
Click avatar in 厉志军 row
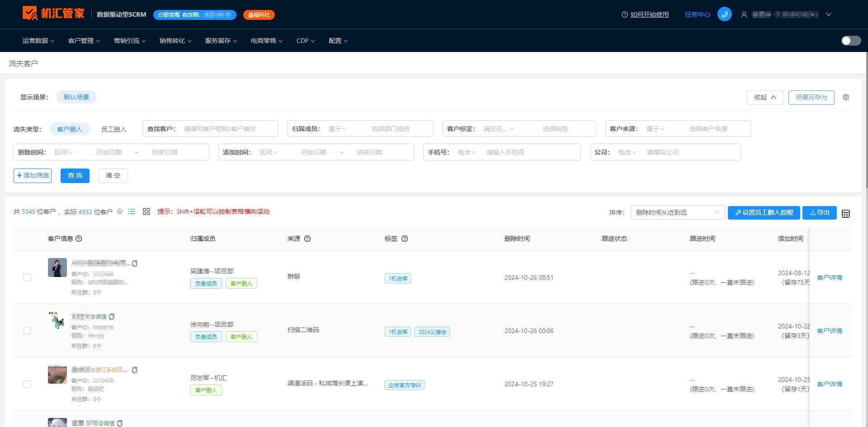point(57,374)
